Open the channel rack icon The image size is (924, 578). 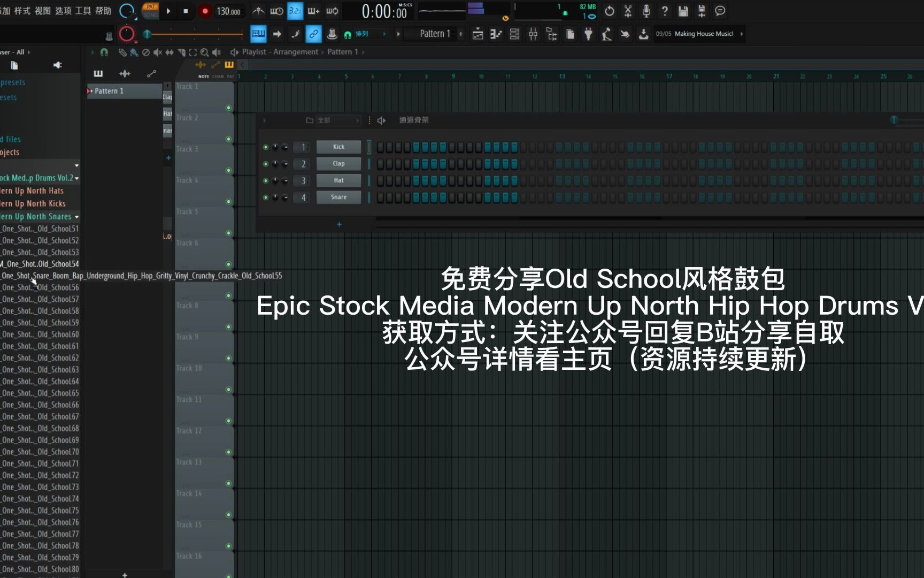point(514,34)
